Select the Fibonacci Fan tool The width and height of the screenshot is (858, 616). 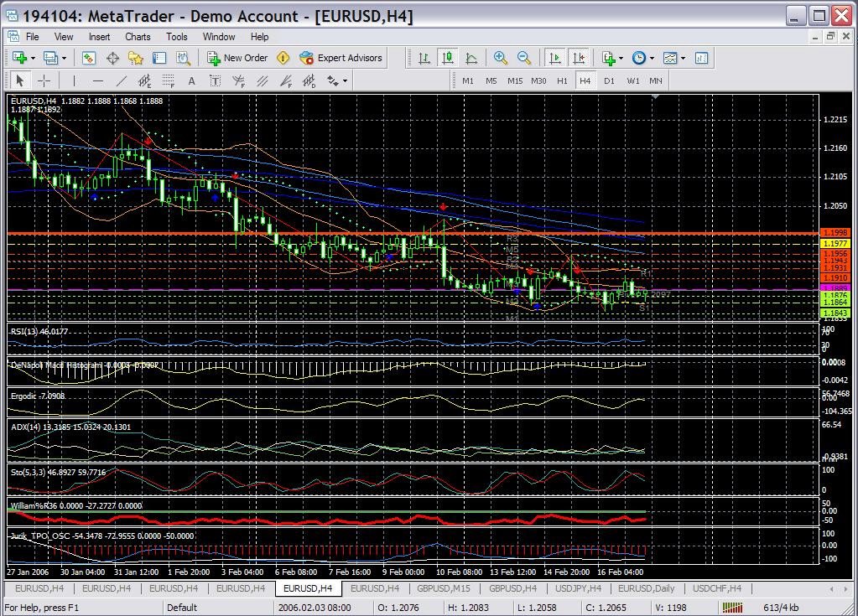click(x=286, y=81)
